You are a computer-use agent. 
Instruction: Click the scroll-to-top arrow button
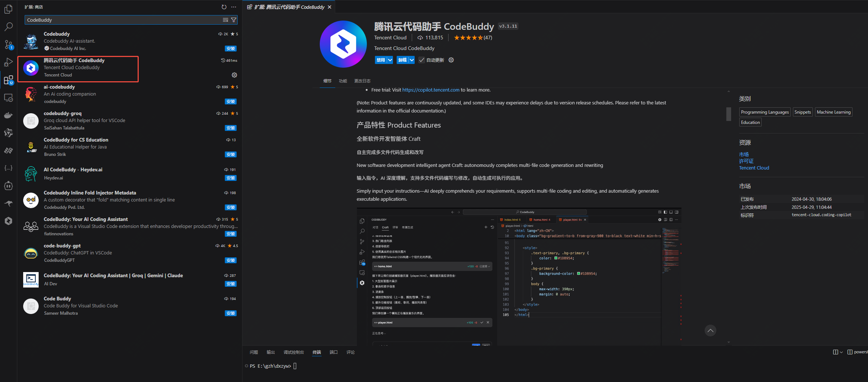[711, 331]
